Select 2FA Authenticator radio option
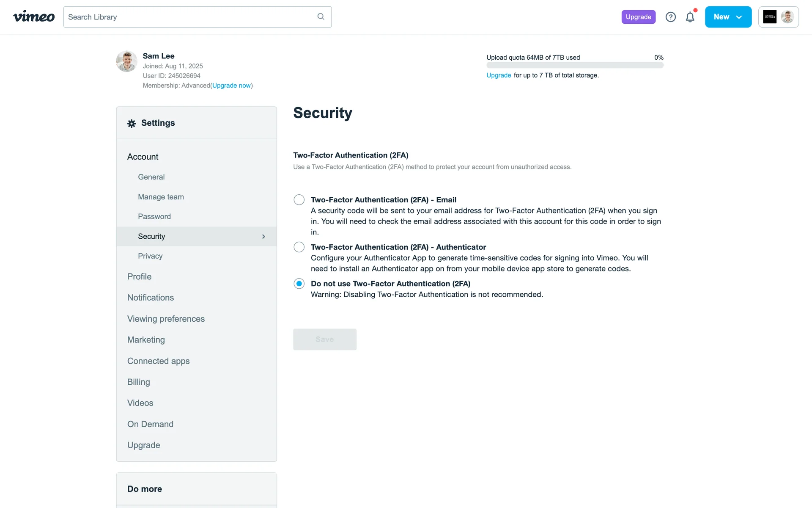The width and height of the screenshot is (812, 508). 299,247
